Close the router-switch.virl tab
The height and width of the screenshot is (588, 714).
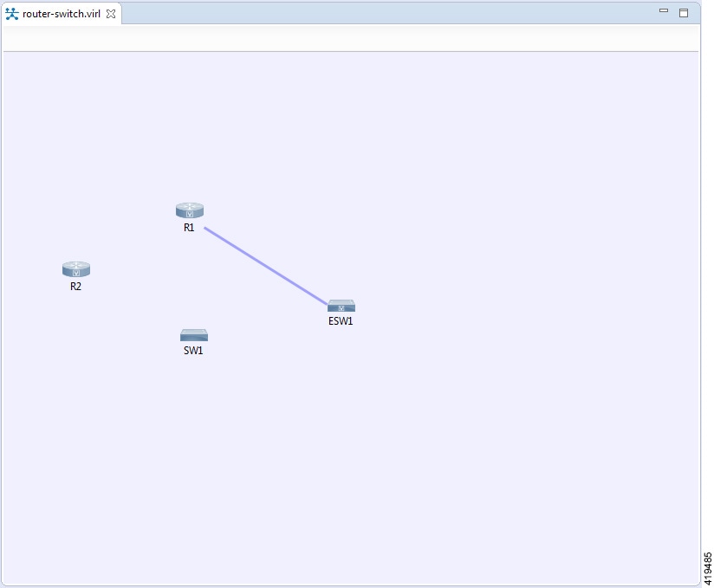[x=109, y=14]
